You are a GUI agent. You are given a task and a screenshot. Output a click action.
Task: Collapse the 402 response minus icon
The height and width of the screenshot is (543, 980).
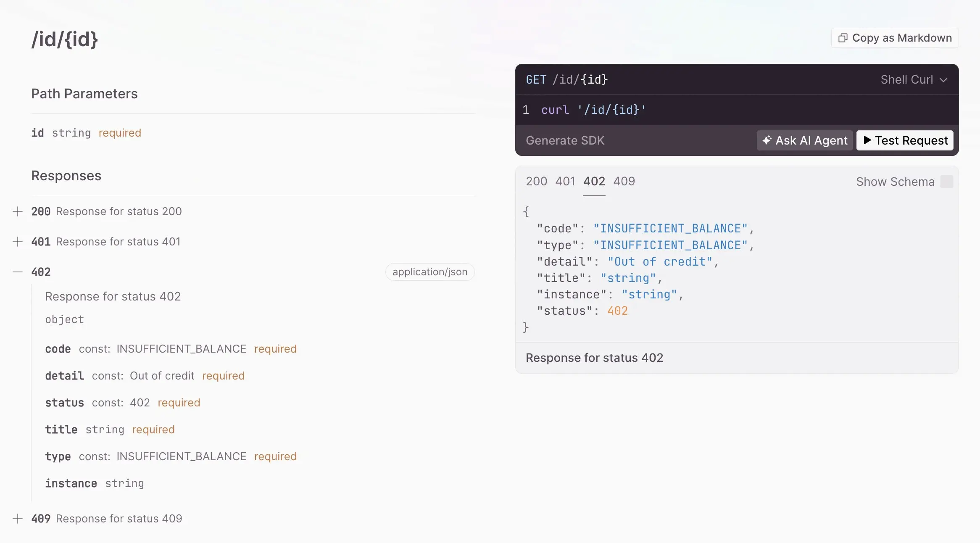pos(18,272)
